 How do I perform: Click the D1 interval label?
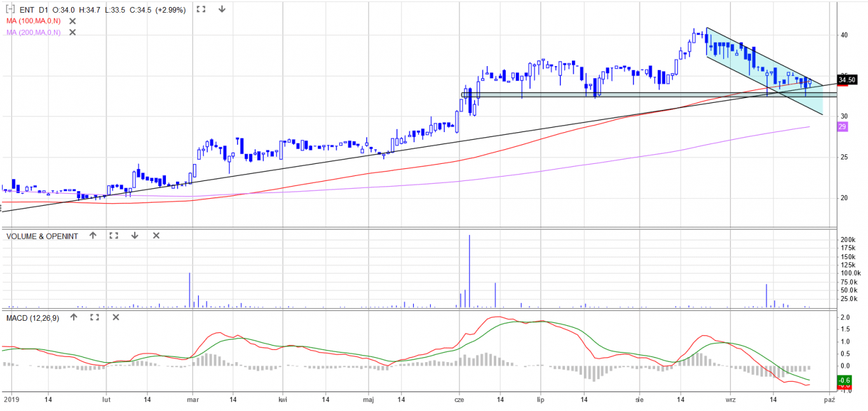pyautogui.click(x=43, y=10)
